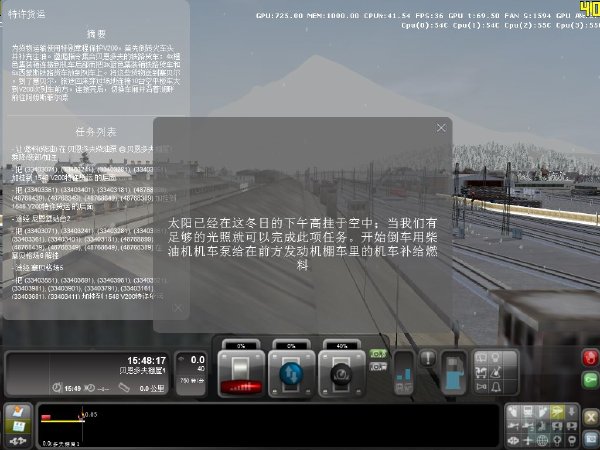
Task: Click the clock reading 15:48:17
Action: pyautogui.click(x=147, y=360)
